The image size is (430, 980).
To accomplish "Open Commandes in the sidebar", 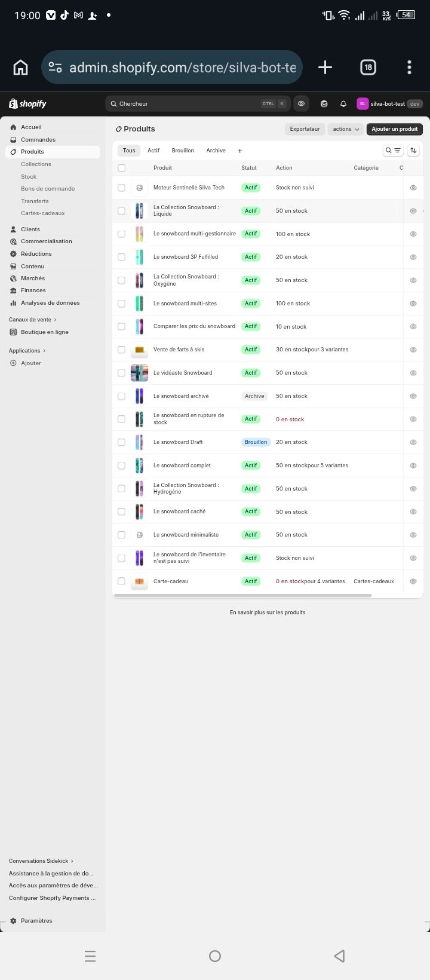I will 38,140.
